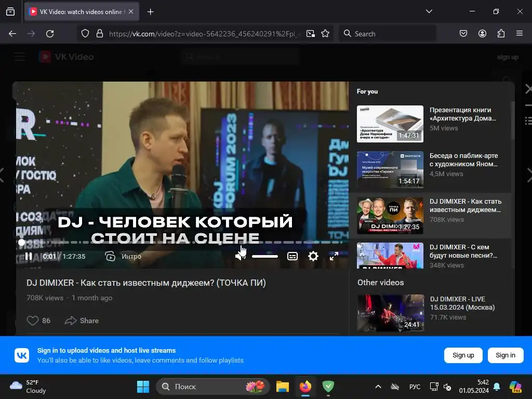Close the VK Video tab

[131, 11]
